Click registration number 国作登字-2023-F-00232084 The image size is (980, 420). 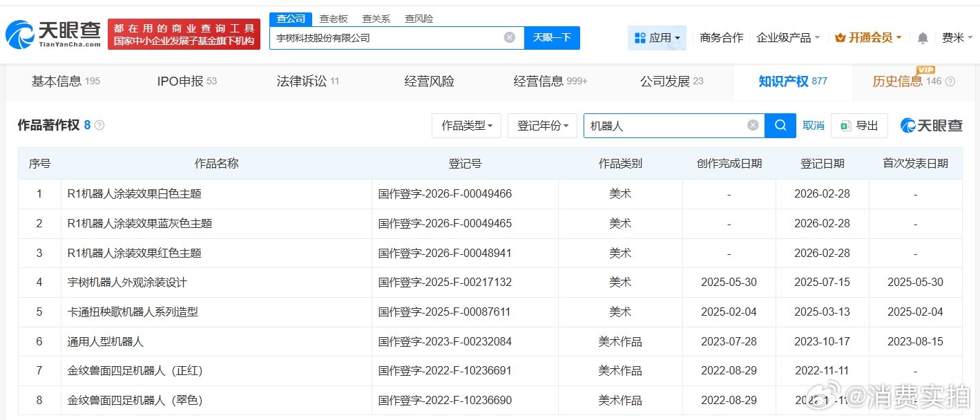(x=445, y=342)
